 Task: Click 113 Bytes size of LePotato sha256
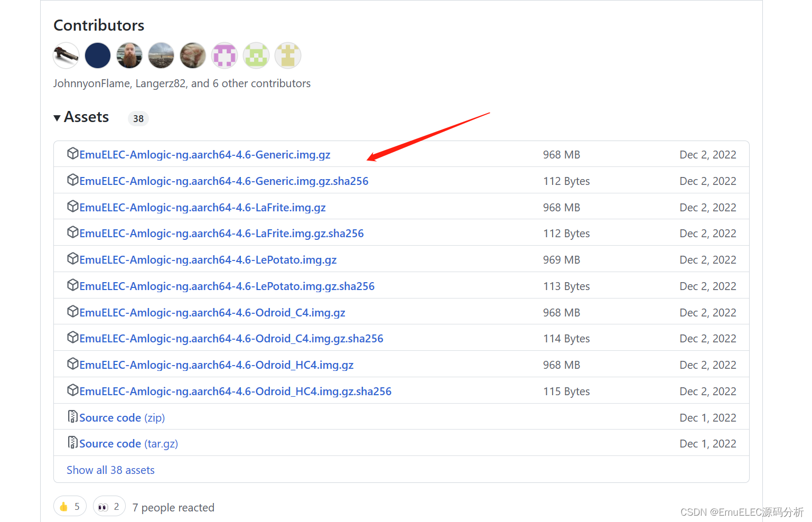tap(566, 286)
